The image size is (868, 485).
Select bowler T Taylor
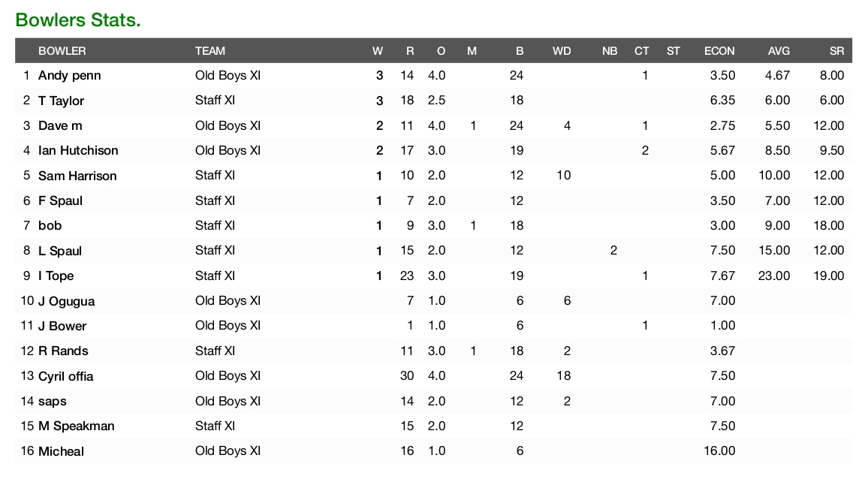point(62,101)
